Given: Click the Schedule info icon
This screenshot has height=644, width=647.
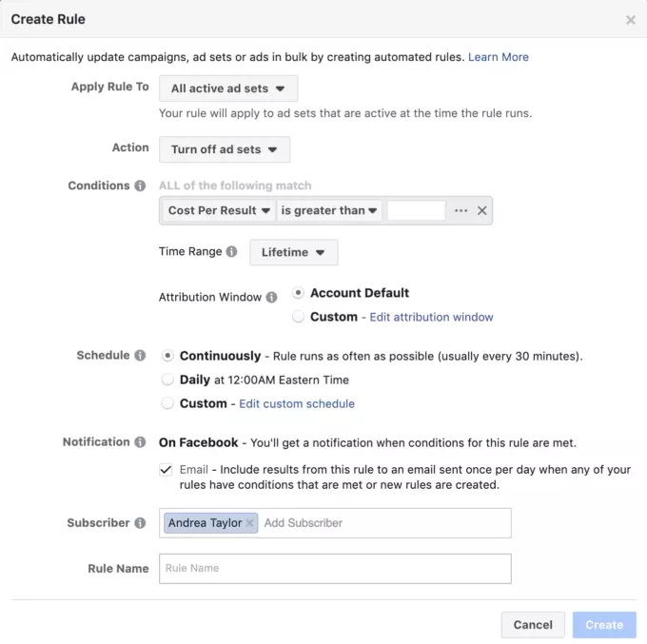Looking at the screenshot, I should (x=141, y=356).
